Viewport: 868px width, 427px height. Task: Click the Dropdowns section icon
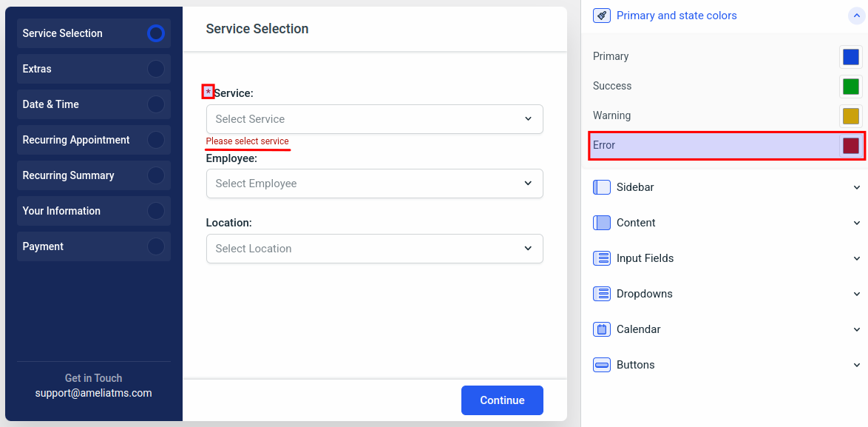(x=601, y=294)
